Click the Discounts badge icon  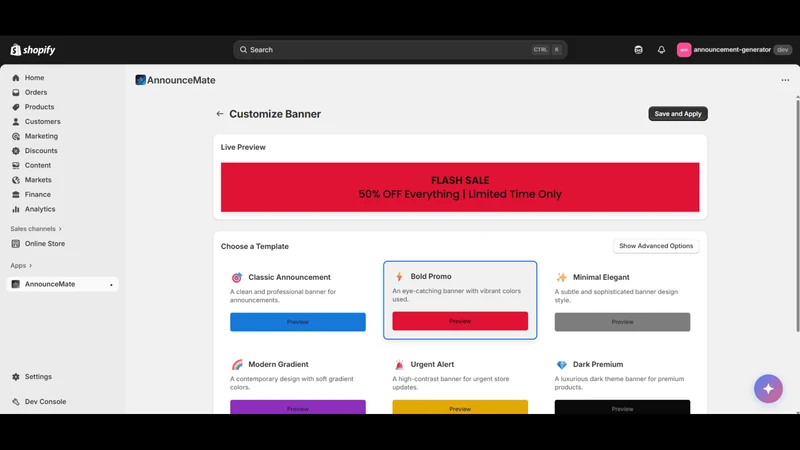(x=16, y=151)
